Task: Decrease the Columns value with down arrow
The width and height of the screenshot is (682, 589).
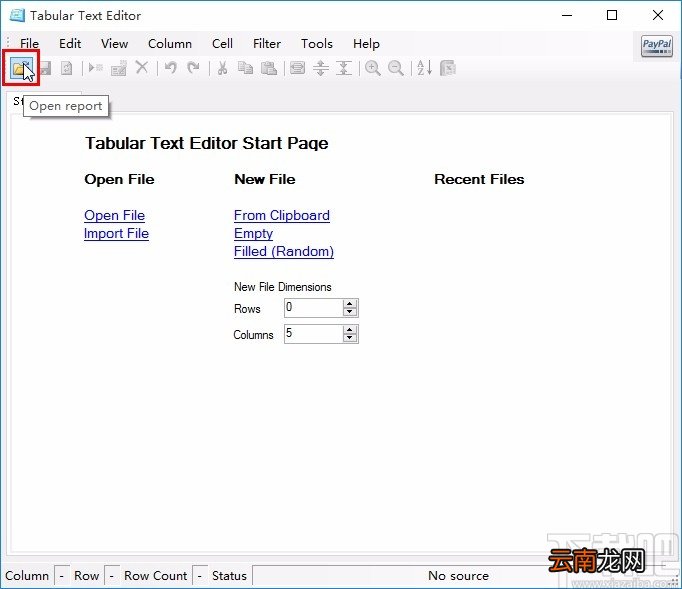Action: (x=350, y=338)
